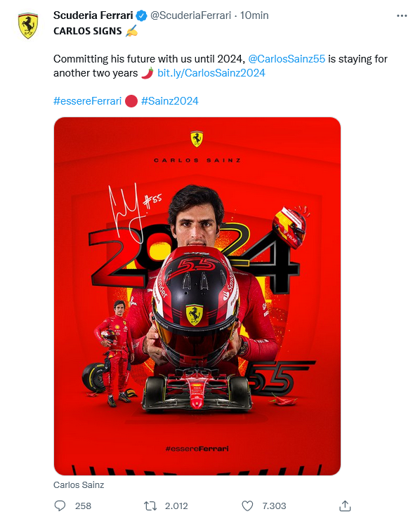
Task: Click the #essereFerrari hashtag in tweet text
Action: 87,100
